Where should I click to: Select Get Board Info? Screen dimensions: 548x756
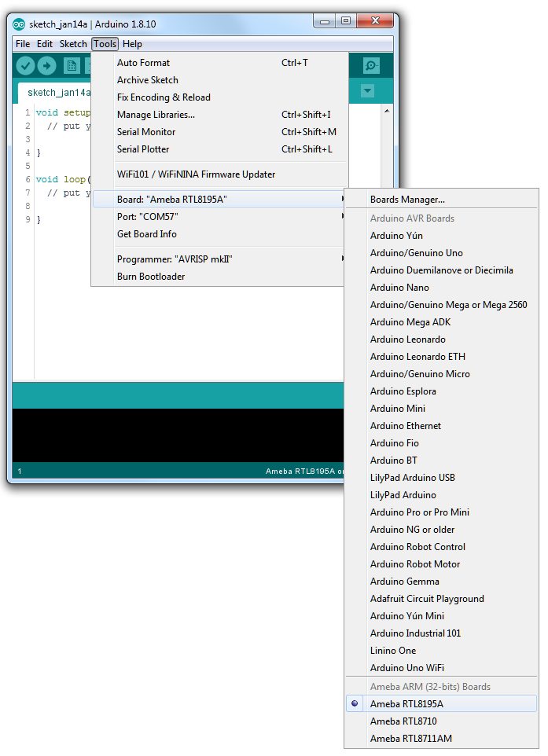pos(219,234)
